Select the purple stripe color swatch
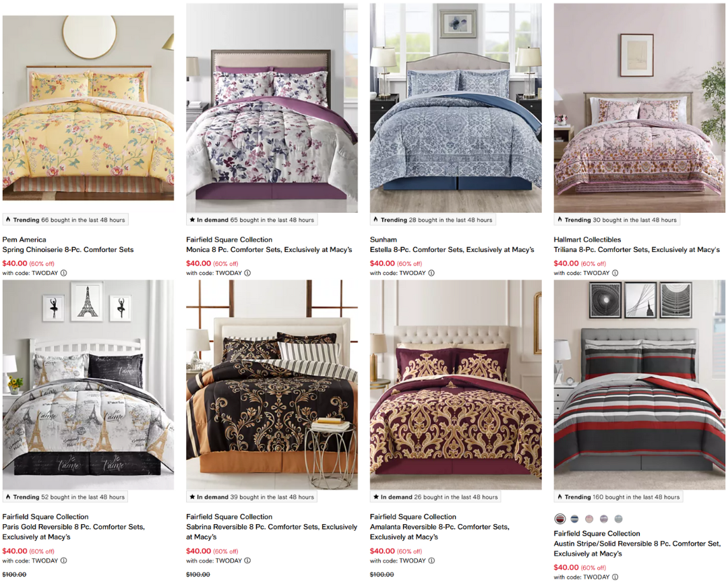 click(603, 519)
